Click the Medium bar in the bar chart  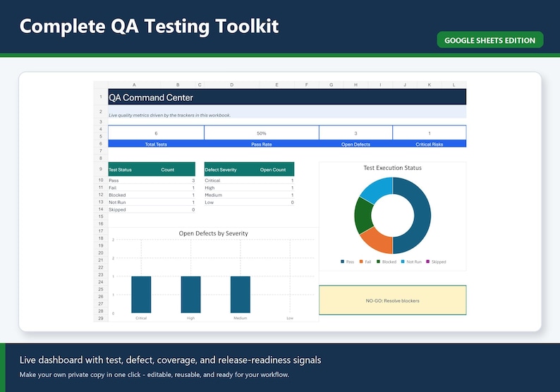coord(241,295)
